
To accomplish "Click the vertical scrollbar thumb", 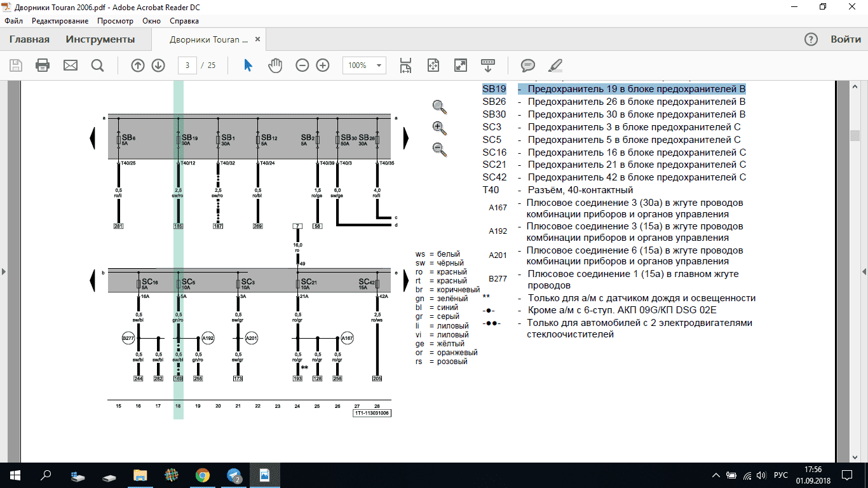I will coord(855,135).
